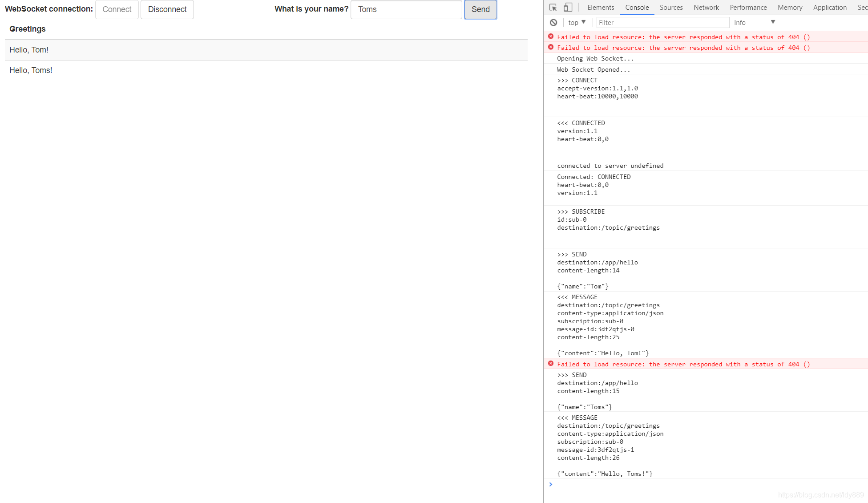Open the Sources tab
868x503 pixels.
click(671, 8)
